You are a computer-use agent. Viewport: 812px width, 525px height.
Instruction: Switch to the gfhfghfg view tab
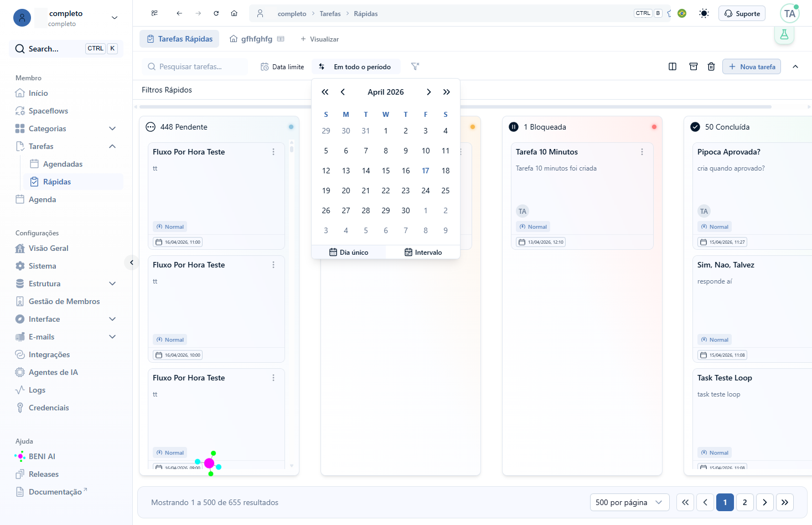point(257,39)
